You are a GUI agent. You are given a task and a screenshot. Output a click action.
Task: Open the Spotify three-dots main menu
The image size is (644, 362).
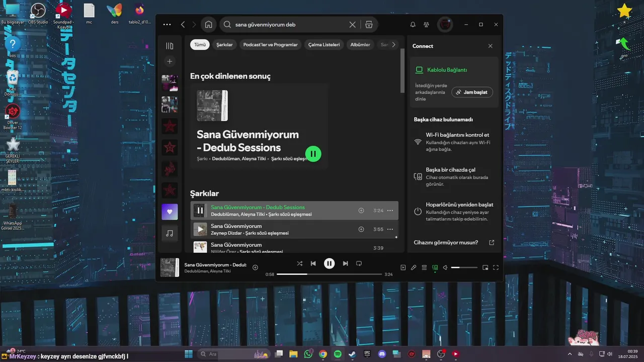click(x=167, y=25)
